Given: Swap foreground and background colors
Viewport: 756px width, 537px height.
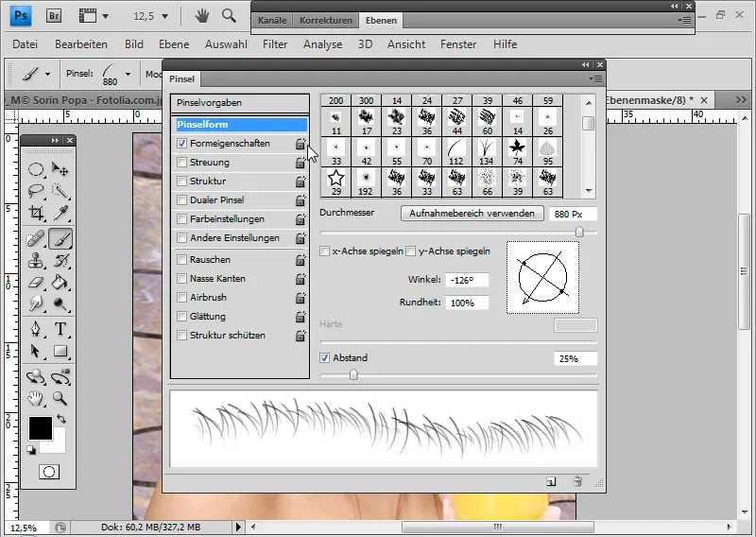Looking at the screenshot, I should click(x=61, y=418).
